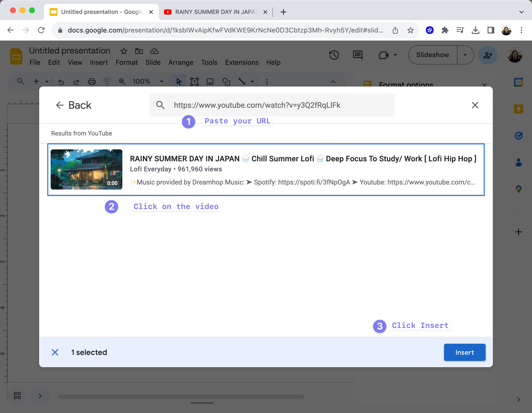This screenshot has width=532, height=413.
Task: Click 'Lofi Everyday • 961,960 views' text
Action: 176,169
